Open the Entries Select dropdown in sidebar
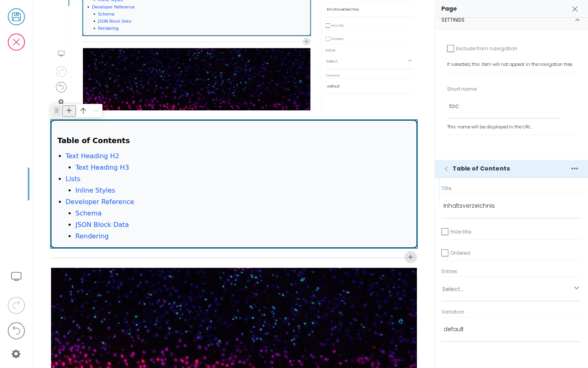Image resolution: width=588 pixels, height=368 pixels. [511, 289]
